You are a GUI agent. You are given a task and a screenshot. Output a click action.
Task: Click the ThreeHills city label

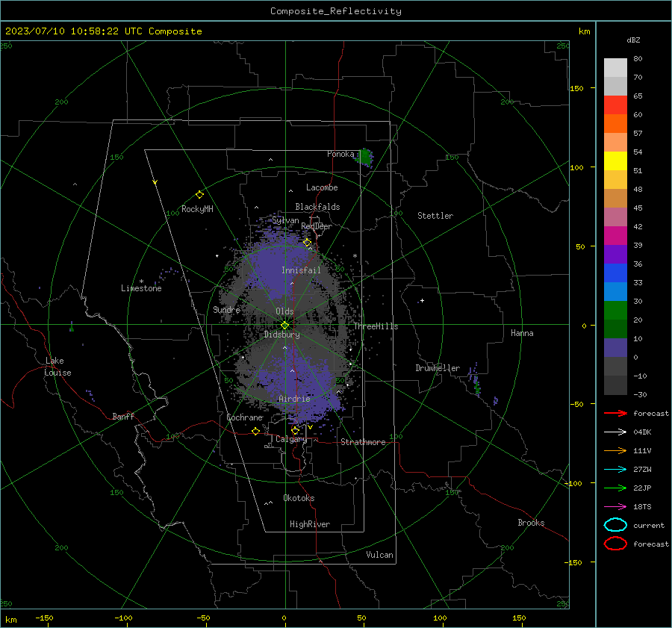376,326
